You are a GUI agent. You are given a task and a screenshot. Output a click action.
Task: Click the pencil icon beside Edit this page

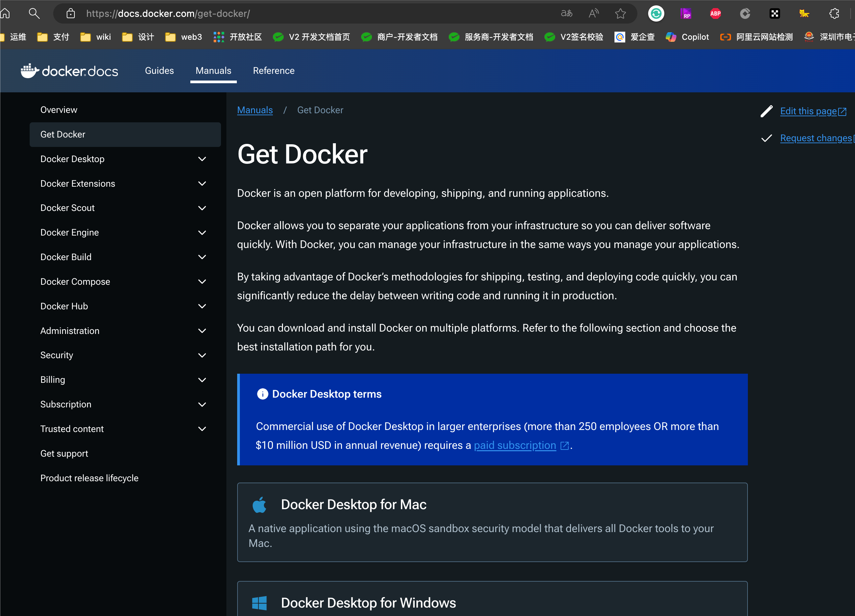click(766, 111)
